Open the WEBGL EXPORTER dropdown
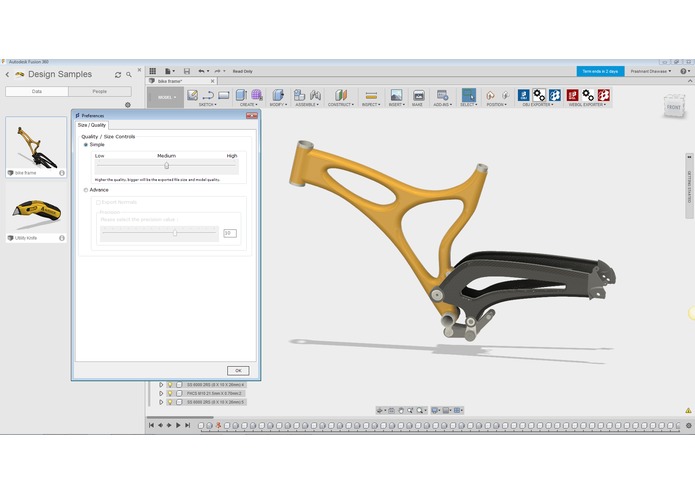695x494 pixels. click(x=587, y=105)
